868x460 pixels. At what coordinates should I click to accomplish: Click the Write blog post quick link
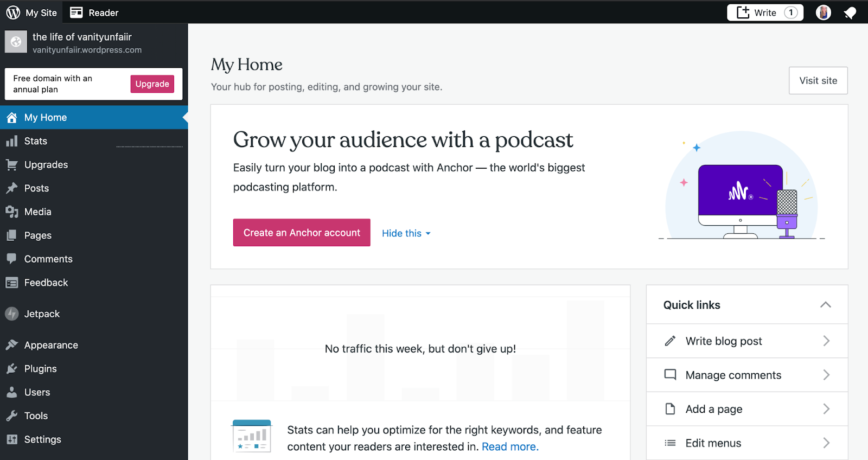(x=747, y=341)
